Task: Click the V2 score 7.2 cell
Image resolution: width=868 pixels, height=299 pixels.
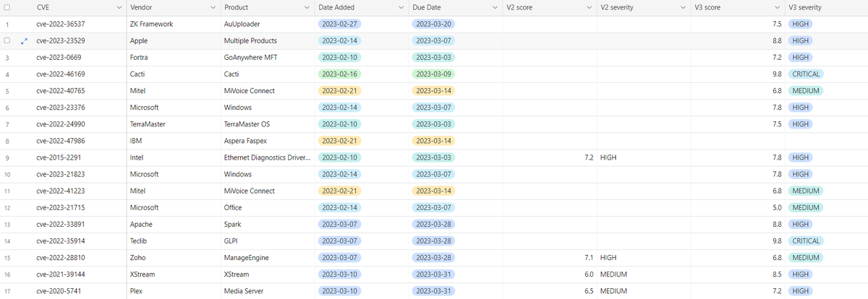Action: pyautogui.click(x=550, y=157)
